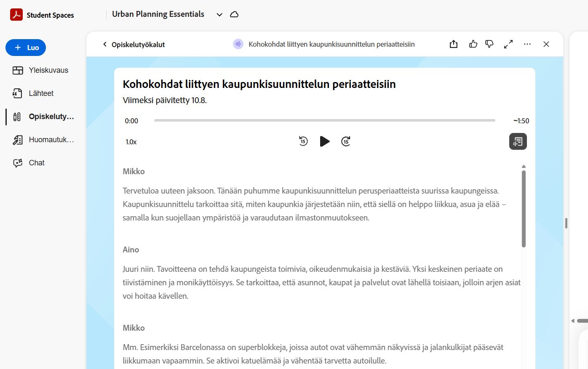
Task: Click the paragraph starting Juuri niin
Action: [x=322, y=283]
